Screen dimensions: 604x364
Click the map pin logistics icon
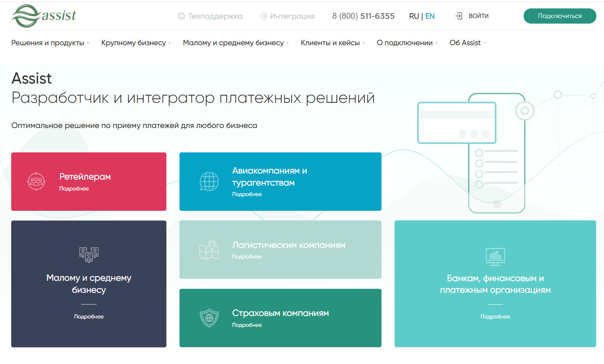209,250
